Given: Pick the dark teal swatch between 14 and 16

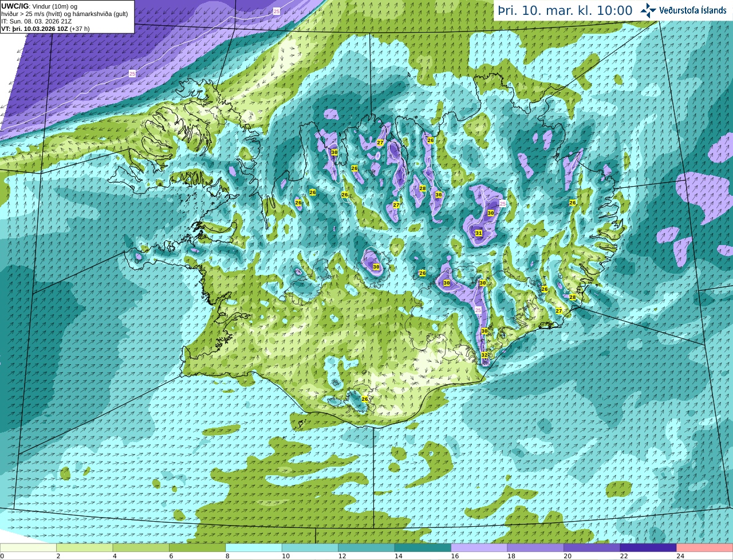Looking at the screenshot, I should point(423,547).
